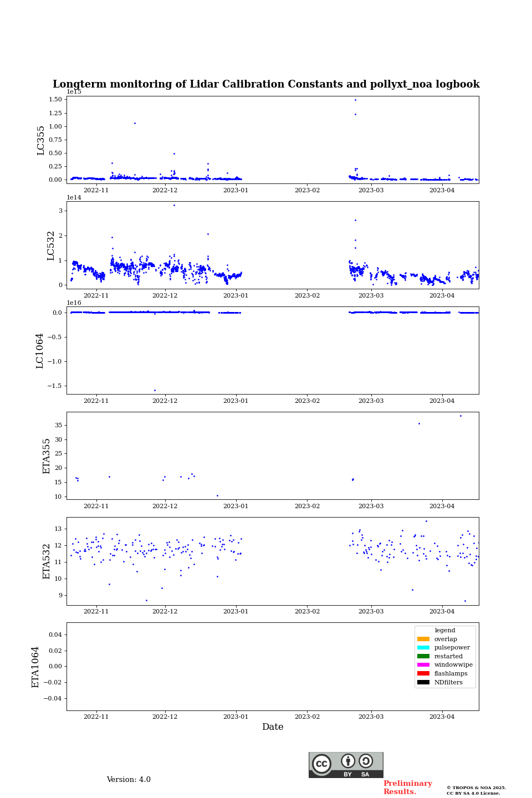Image resolution: width=532 pixels, height=798 pixels.
Task: Click the TROPOS & NOA 2025 copyright text
Action: click(477, 787)
